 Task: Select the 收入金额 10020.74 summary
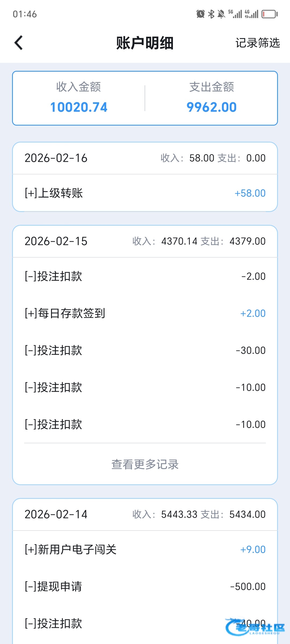(79, 98)
